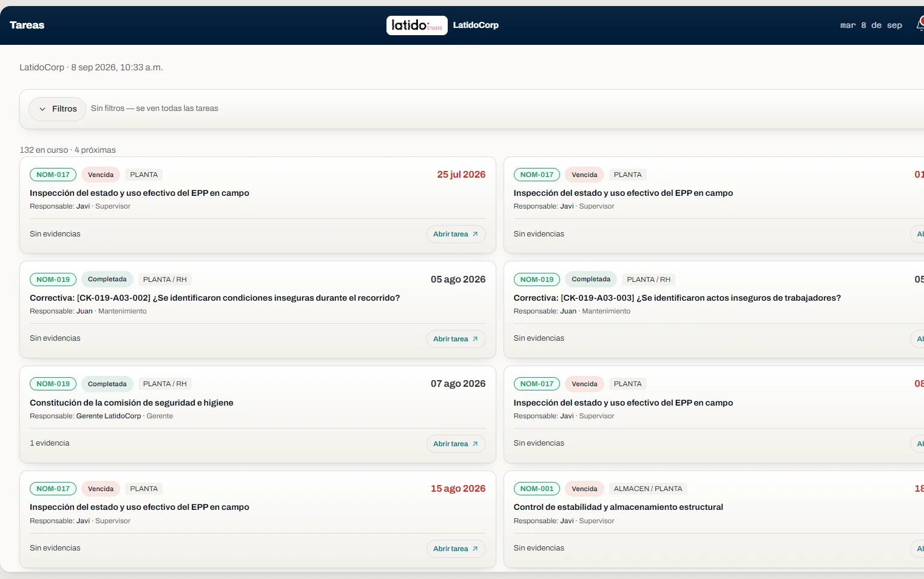Select the title of corrective task CK-019-A03-002
Viewport: 924px width, 579px height.
(x=215, y=298)
